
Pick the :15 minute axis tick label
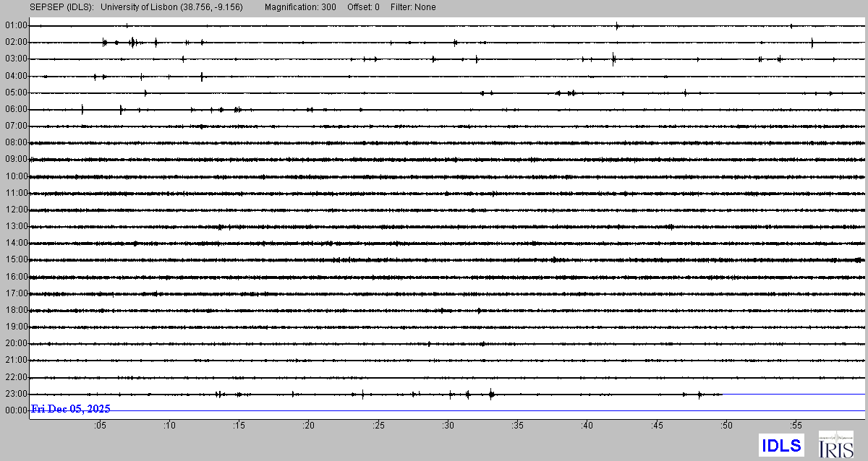click(239, 426)
